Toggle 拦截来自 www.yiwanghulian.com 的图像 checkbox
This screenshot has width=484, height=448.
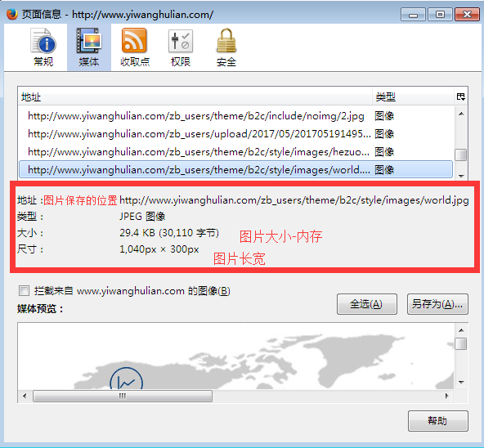(x=24, y=291)
